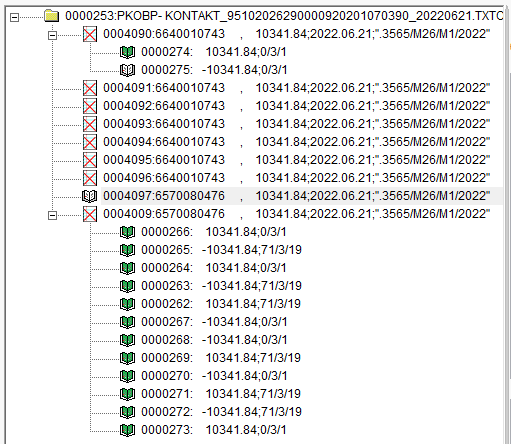This screenshot has height=444, width=511.
Task: Click green book icon of 0000273
Action: point(127,430)
